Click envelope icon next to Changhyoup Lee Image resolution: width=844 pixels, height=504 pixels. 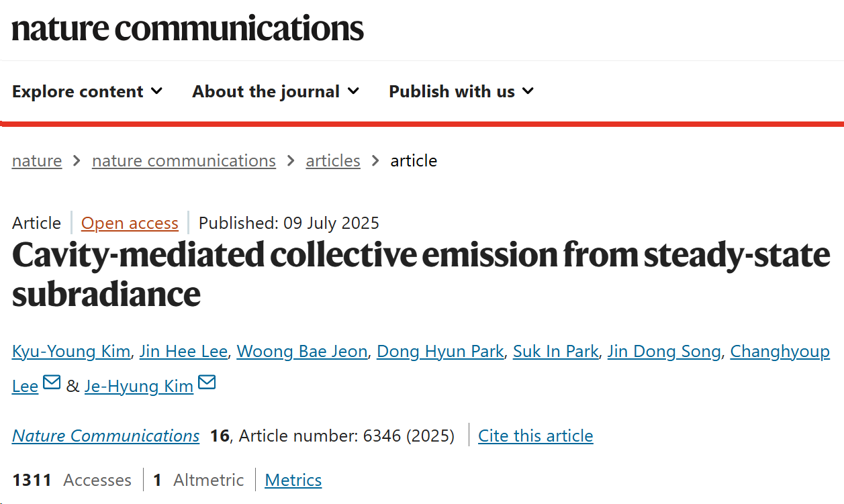coord(52,383)
